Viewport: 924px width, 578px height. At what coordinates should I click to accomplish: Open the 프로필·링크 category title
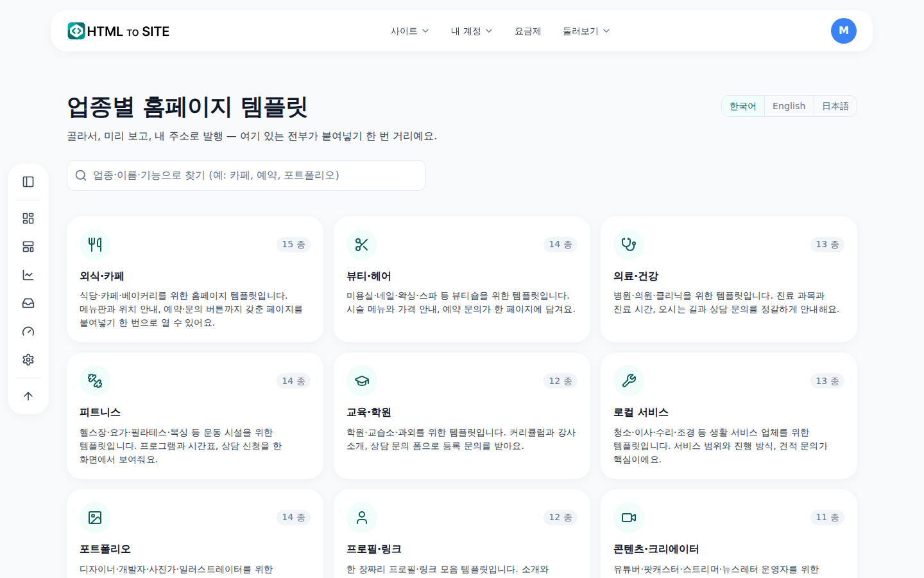pyautogui.click(x=374, y=549)
